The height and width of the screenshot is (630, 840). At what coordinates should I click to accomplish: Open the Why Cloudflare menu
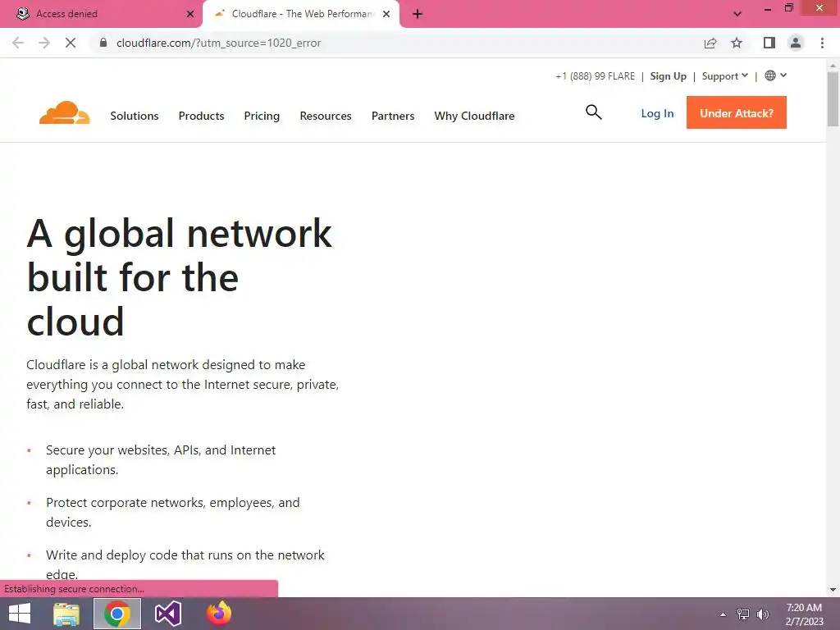point(475,116)
